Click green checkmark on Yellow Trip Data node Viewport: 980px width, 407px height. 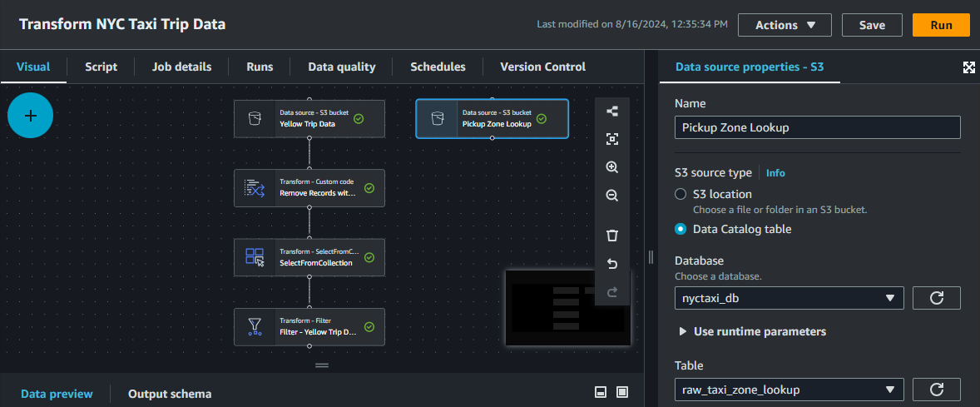tap(359, 118)
